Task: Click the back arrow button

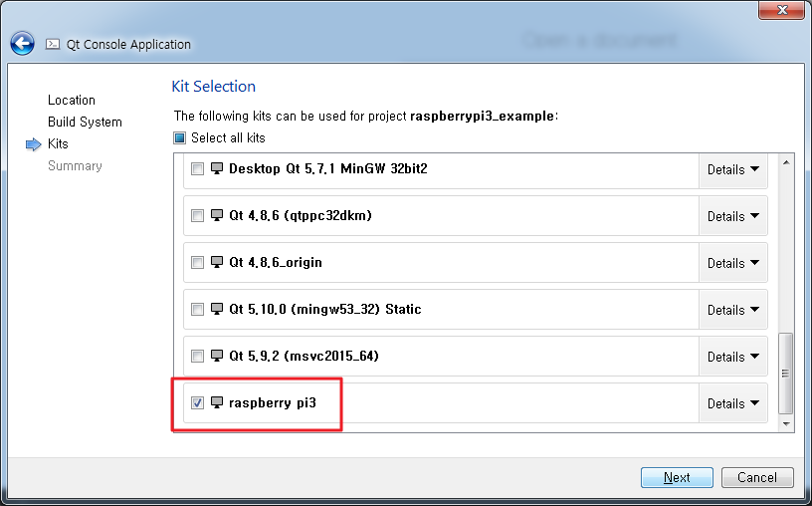Action: click(x=22, y=44)
